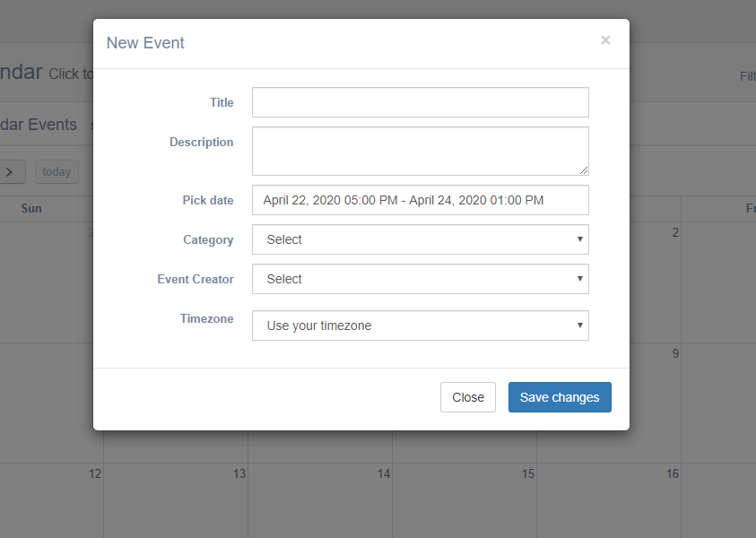
Task: Click the next arrow button on the calendar
Action: coord(11,171)
